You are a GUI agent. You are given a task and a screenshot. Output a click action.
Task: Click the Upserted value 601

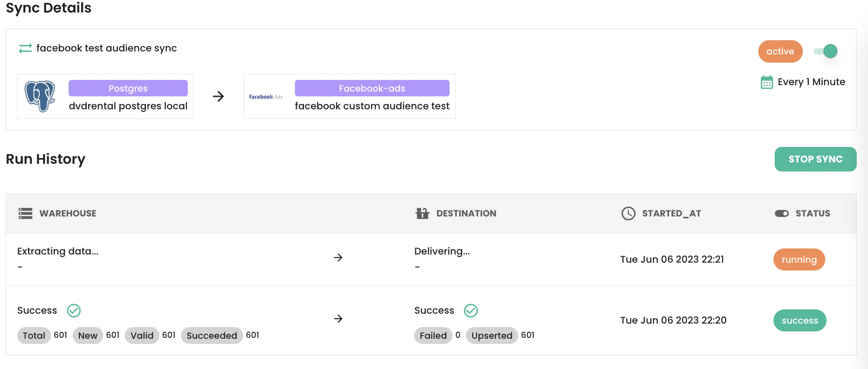click(x=528, y=335)
